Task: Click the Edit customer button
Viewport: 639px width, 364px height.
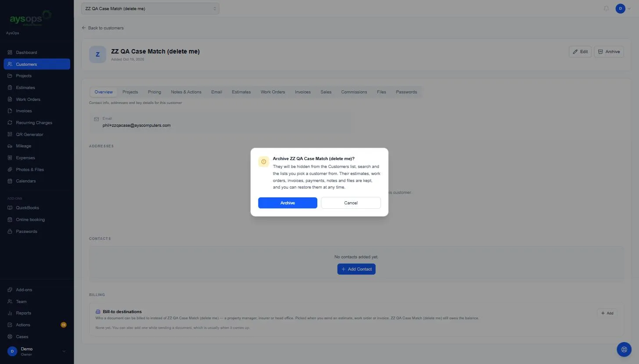Action: [580, 52]
